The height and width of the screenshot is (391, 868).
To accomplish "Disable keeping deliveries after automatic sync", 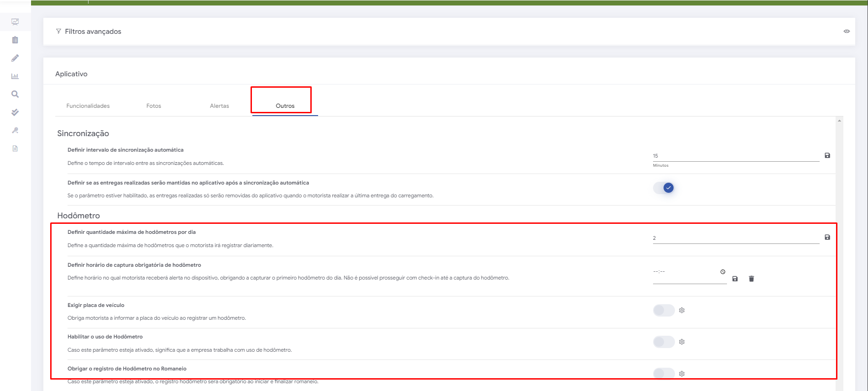I will [664, 188].
